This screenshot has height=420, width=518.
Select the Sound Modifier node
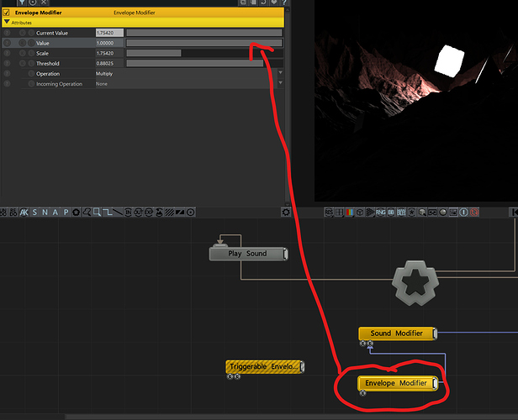(398, 333)
